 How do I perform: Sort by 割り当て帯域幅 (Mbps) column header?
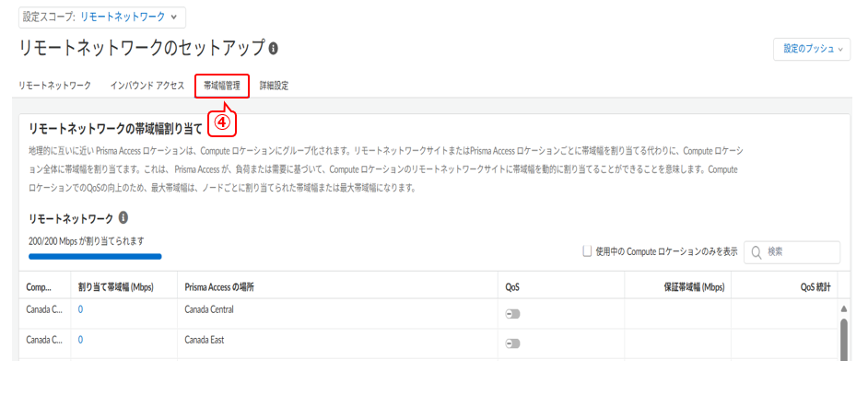(x=116, y=287)
